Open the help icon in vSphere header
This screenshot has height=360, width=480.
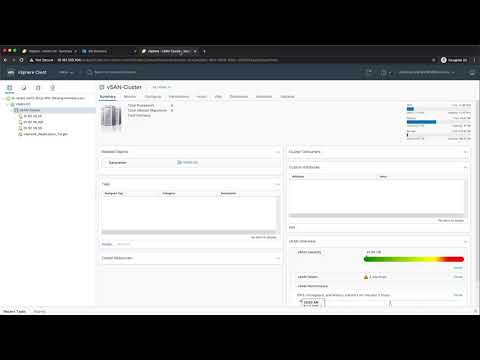pos(383,72)
